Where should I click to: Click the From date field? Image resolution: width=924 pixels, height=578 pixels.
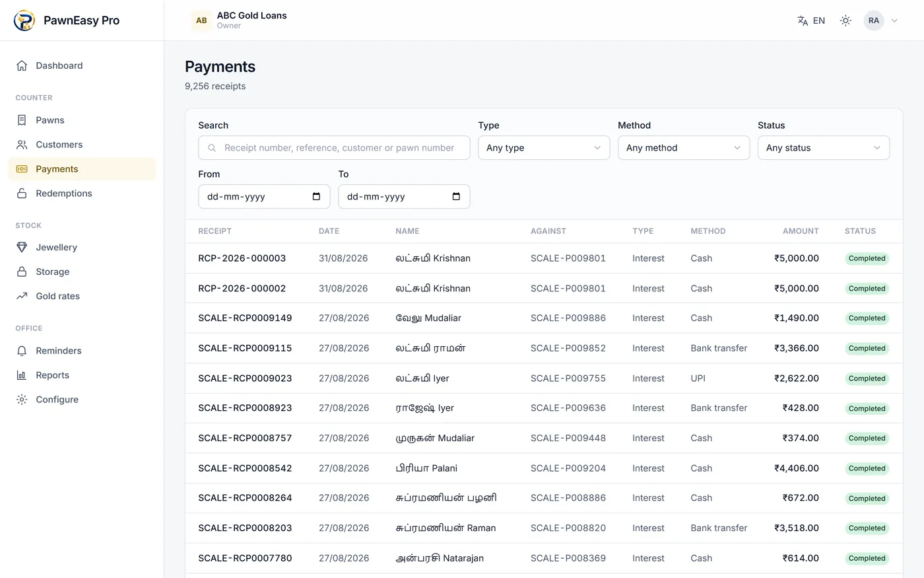click(264, 197)
